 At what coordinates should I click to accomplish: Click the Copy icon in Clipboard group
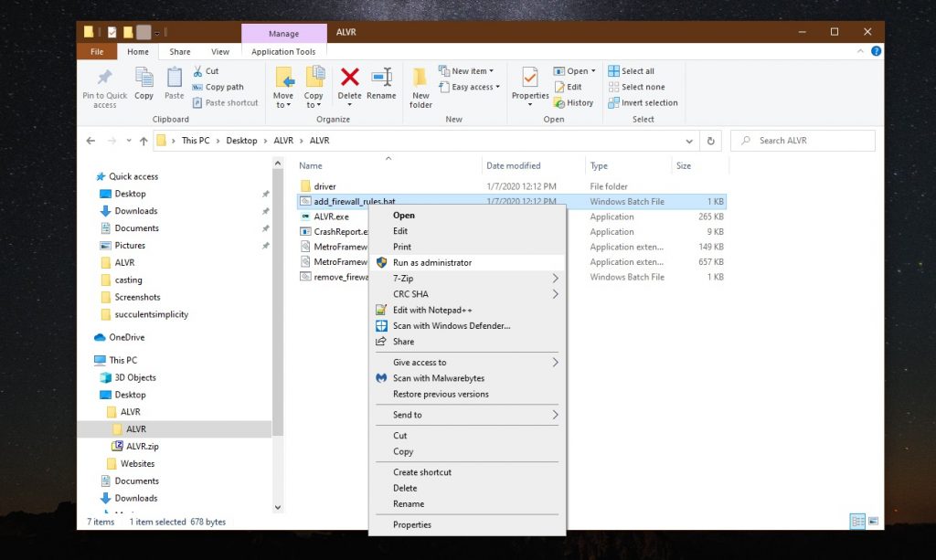(x=144, y=78)
